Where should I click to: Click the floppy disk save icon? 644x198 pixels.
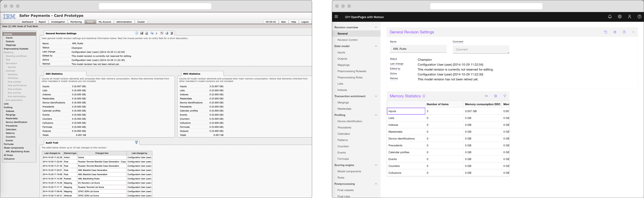coord(142,33)
